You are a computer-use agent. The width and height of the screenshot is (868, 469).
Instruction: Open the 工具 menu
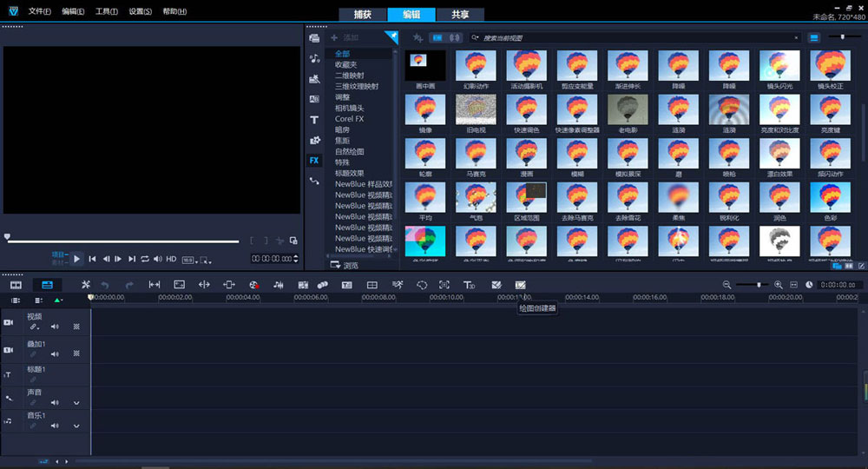coord(106,11)
